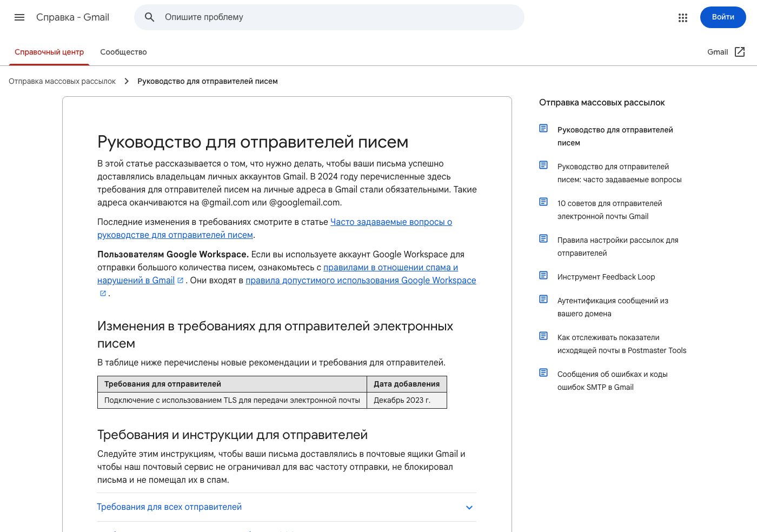757x532 pixels.
Task: Open the Google apps grid
Action: [683, 17]
